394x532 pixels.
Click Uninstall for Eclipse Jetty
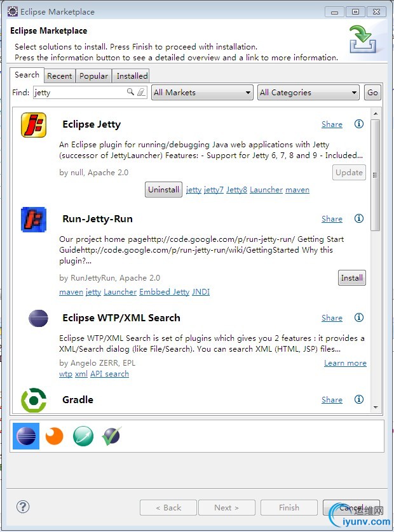coord(163,189)
